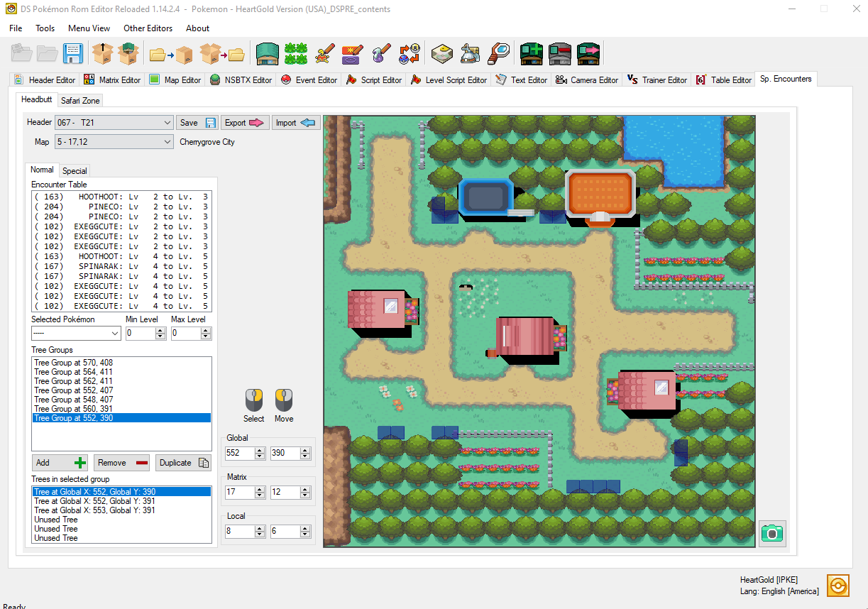Screen dimensions: 868x609
Task: Click the red minus cartridge toolbar icon
Action: pos(560,53)
